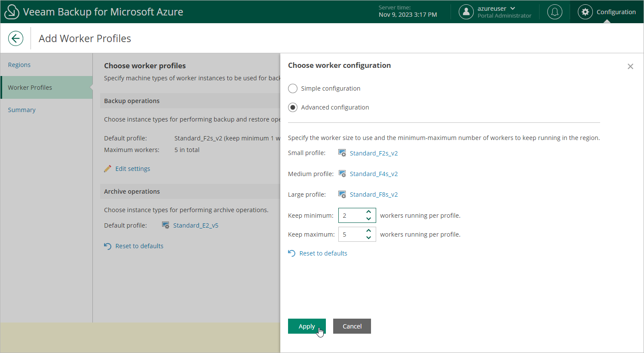This screenshot has width=644, height=353.
Task: Select Simple configuration radio button
Action: [293, 88]
